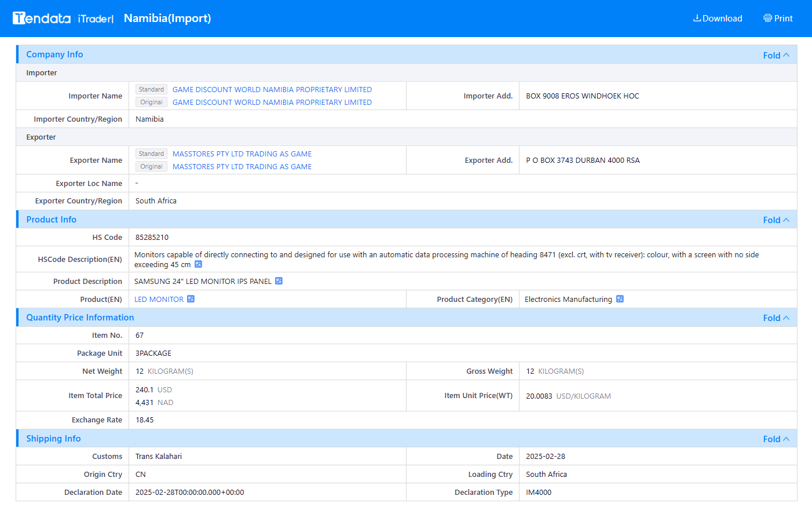This screenshot has height=514, width=812.
Task: Click unit price 20.0083 USD/KILOGRAM
Action: (x=568, y=396)
